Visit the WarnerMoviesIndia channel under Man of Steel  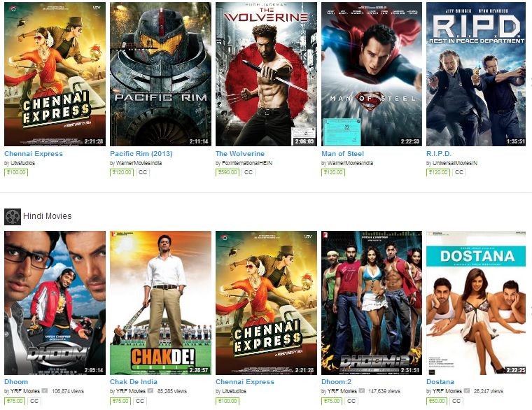tap(350, 163)
